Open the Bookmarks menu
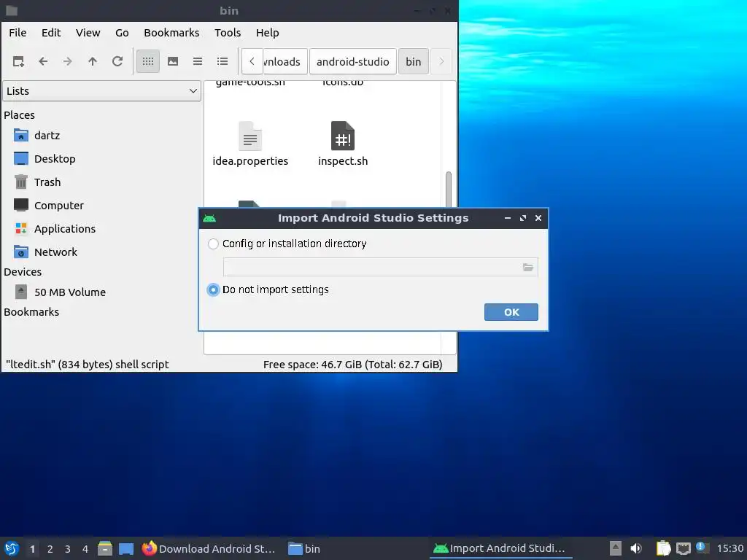Viewport: 747px width, 560px height. click(x=171, y=33)
